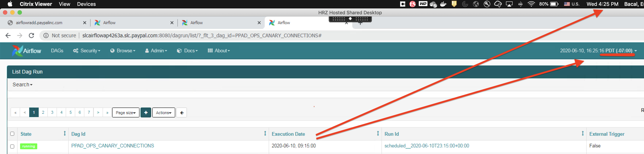Jump to the last page with » button
The height and width of the screenshot is (154, 644).
(107, 112)
